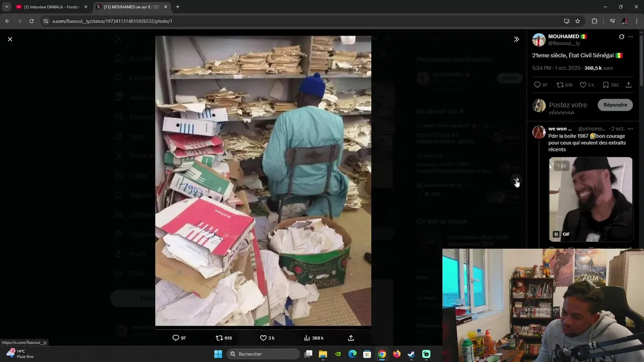
Task: Open the tab search dropdown arrow
Action: pyautogui.click(x=6, y=7)
